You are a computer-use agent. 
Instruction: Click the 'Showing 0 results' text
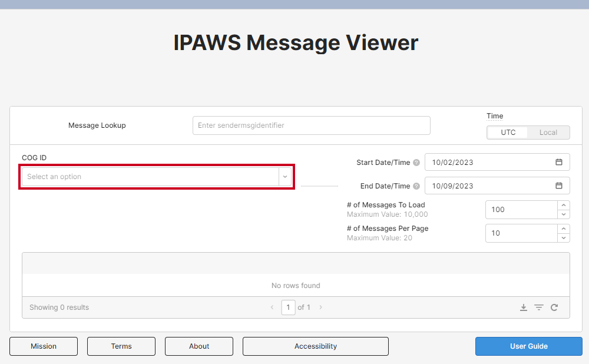tap(59, 307)
